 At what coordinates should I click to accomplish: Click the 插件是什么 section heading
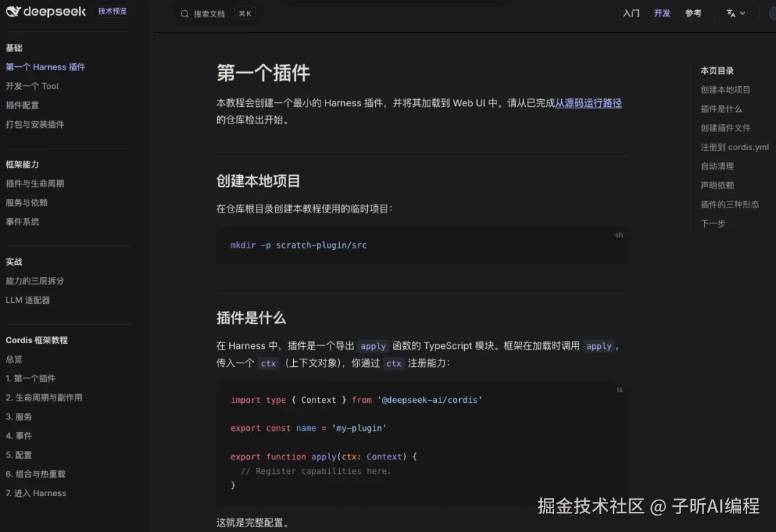[251, 318]
